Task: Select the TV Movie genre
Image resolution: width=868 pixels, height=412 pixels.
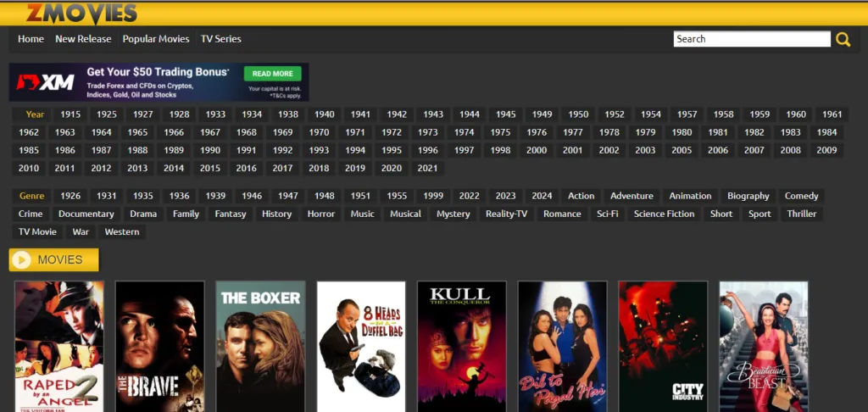Action: click(x=37, y=231)
